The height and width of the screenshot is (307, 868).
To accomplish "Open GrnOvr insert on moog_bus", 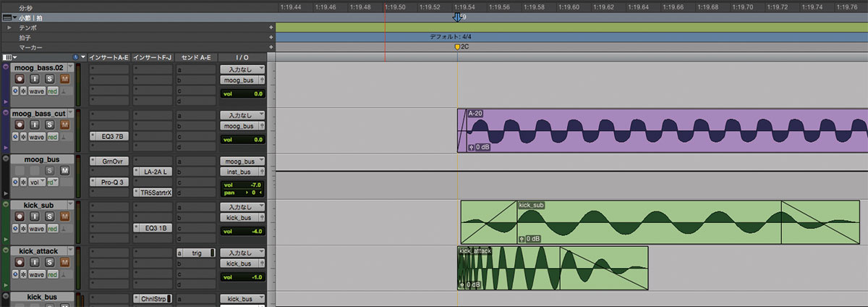I will click(109, 161).
